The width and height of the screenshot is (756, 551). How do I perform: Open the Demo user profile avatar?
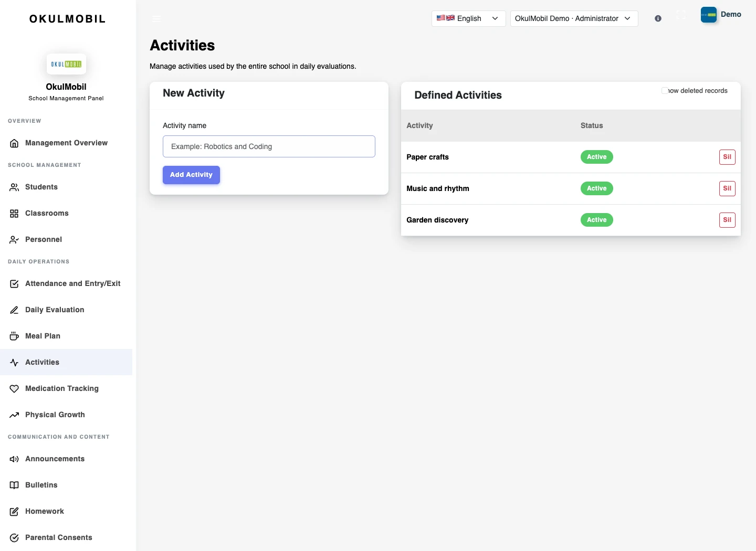pyautogui.click(x=709, y=15)
